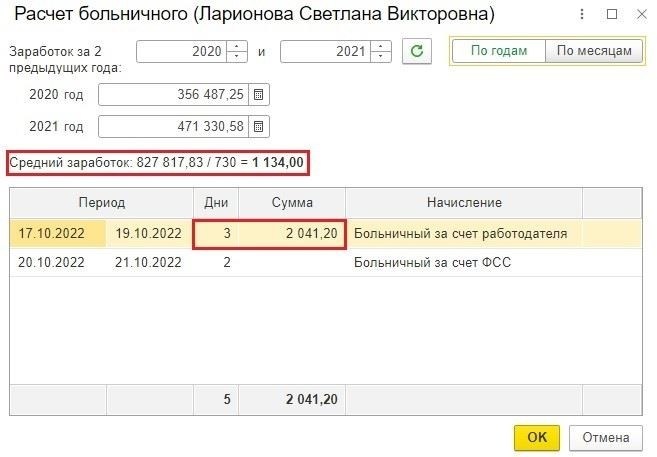The image size is (657, 457).
Task: Click the green refresh earnings button
Action: tap(417, 51)
